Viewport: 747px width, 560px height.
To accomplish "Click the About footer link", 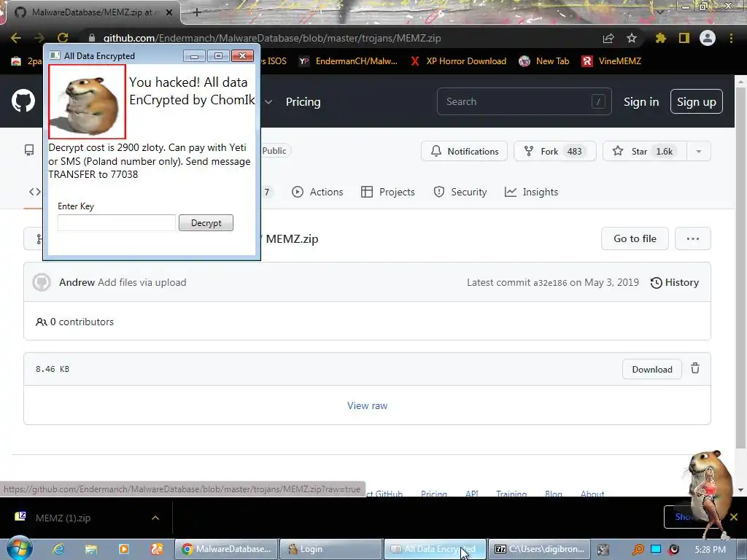I will [592, 494].
